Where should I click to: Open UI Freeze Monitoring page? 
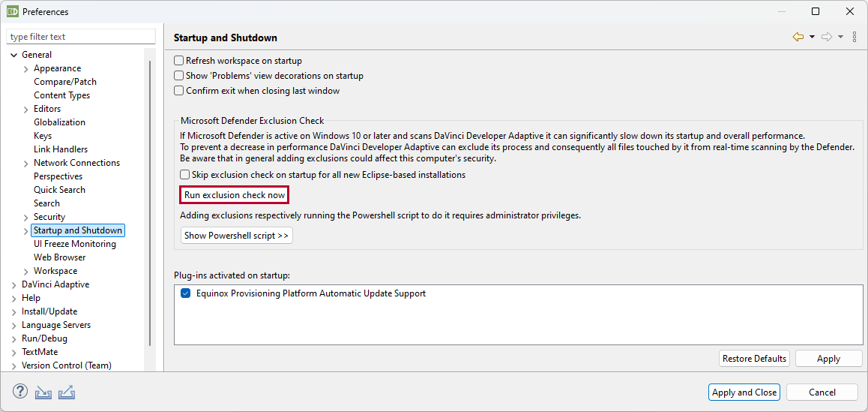pos(75,244)
